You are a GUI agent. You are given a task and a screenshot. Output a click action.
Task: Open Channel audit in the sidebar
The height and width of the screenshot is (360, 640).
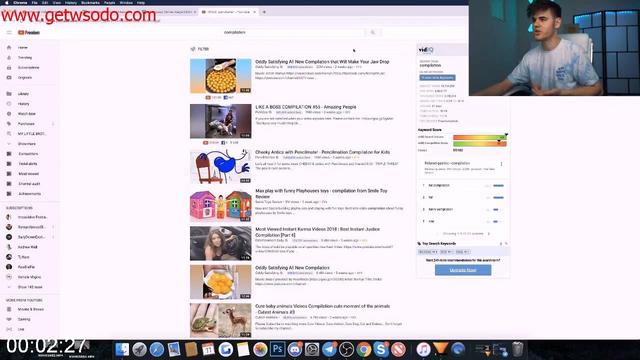point(29,184)
